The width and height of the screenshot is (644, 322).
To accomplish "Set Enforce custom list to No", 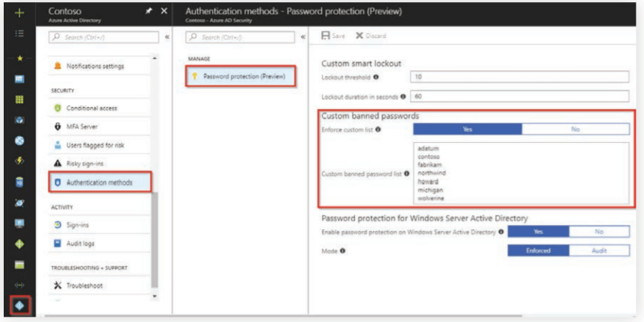I will point(575,129).
